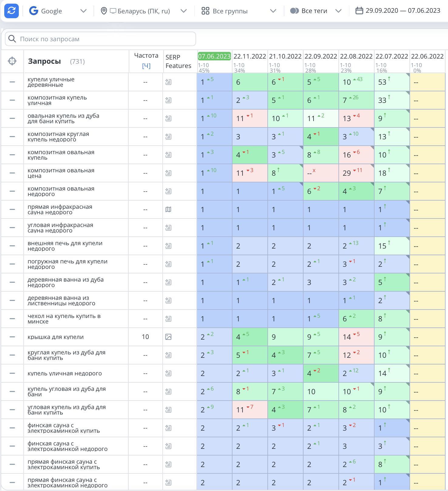Click SERP features icon for финская сауна с электрокаминкой купить
Viewport: 448px width, 491px height.
click(x=168, y=428)
